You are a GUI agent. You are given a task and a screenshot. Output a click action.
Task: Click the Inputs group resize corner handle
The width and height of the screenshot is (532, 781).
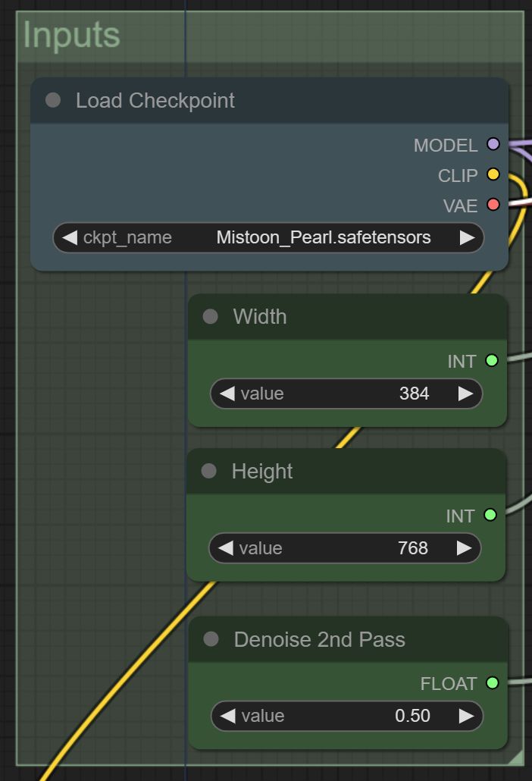(x=516, y=757)
